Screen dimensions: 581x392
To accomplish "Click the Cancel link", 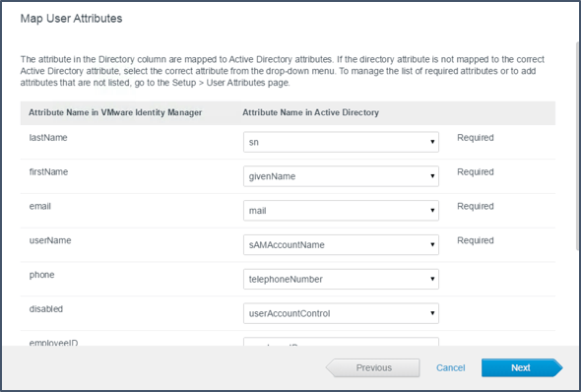I will pyautogui.click(x=450, y=367).
